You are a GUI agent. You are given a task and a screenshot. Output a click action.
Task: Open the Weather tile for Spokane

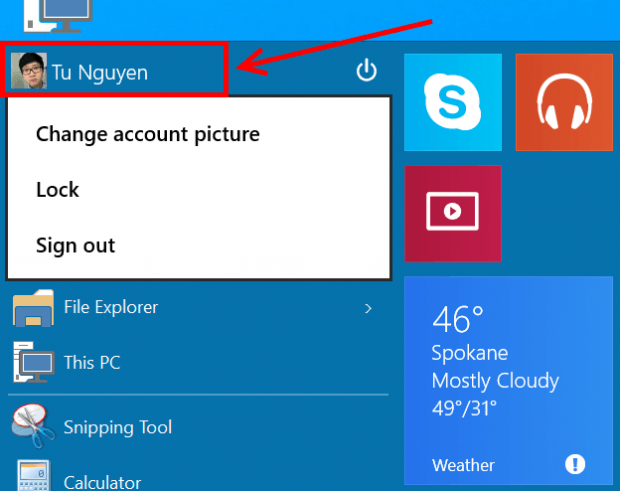coord(508,380)
